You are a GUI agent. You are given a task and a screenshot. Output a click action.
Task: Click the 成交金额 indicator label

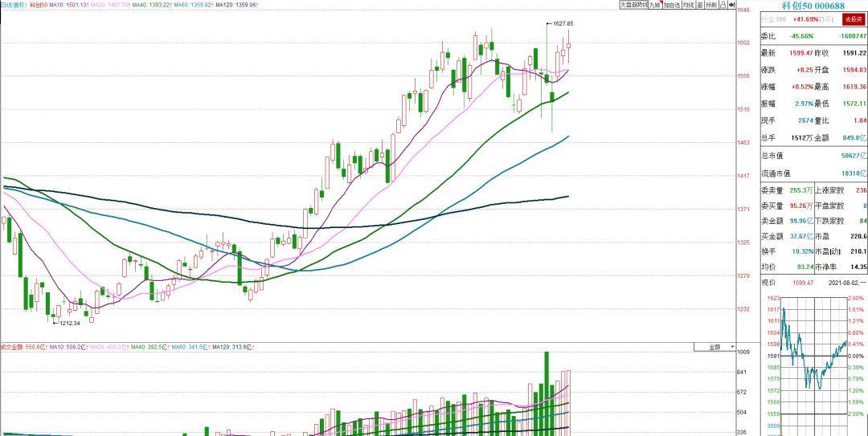(x=10, y=347)
